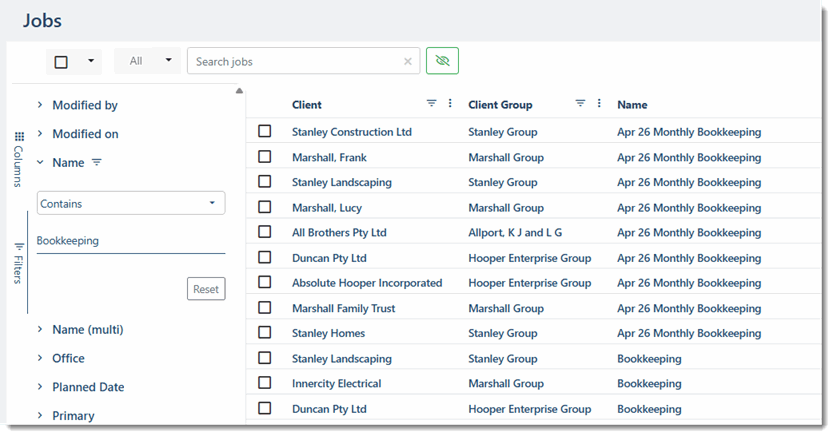This screenshot has width=829, height=432.
Task: Open client Absolute Hooper Incorporated
Action: pos(367,283)
